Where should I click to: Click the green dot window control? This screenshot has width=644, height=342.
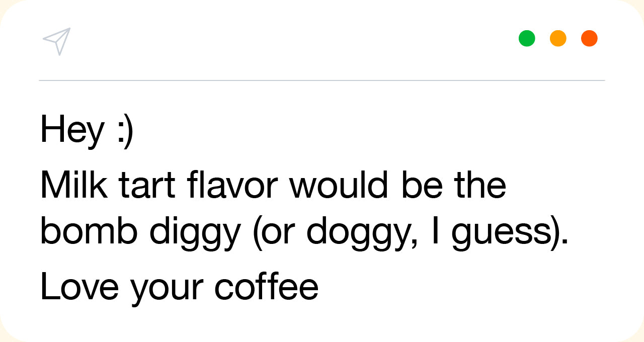coord(527,38)
